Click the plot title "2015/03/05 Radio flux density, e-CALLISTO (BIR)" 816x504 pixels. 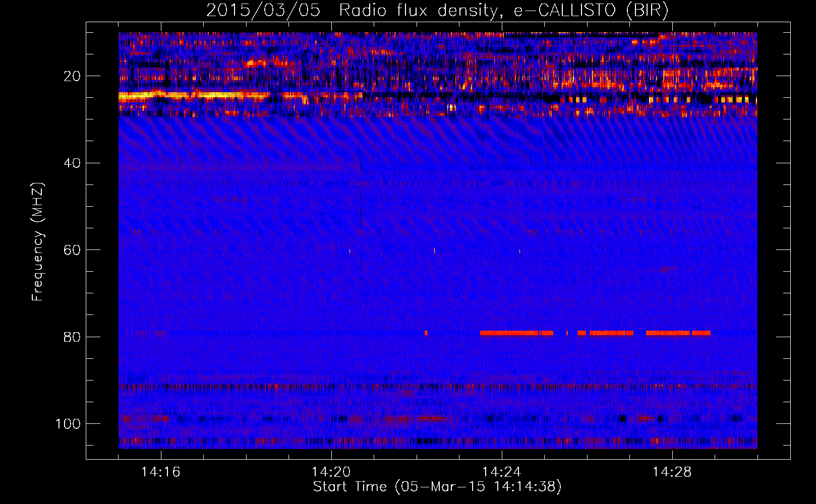(x=437, y=10)
